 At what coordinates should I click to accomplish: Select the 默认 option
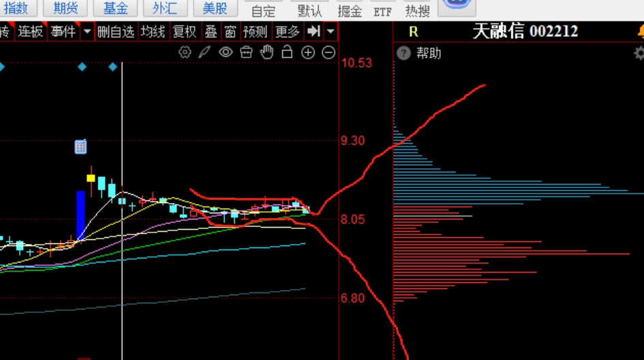click(x=309, y=11)
